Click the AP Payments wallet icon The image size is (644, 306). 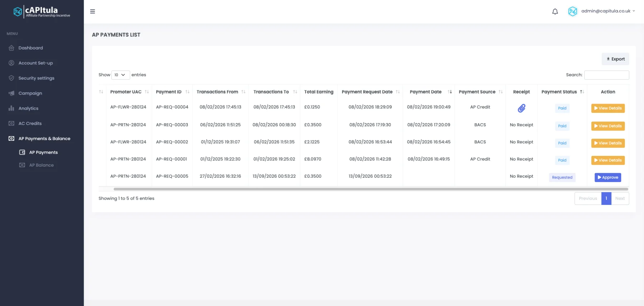(x=22, y=152)
